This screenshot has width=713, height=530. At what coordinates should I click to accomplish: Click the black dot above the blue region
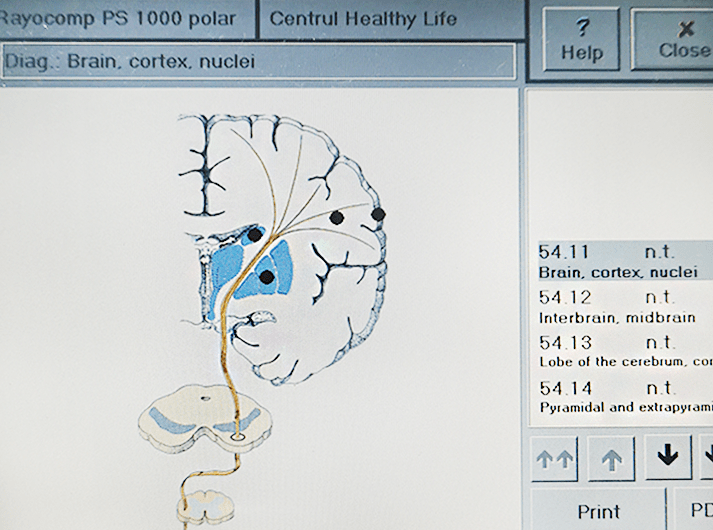tap(256, 234)
